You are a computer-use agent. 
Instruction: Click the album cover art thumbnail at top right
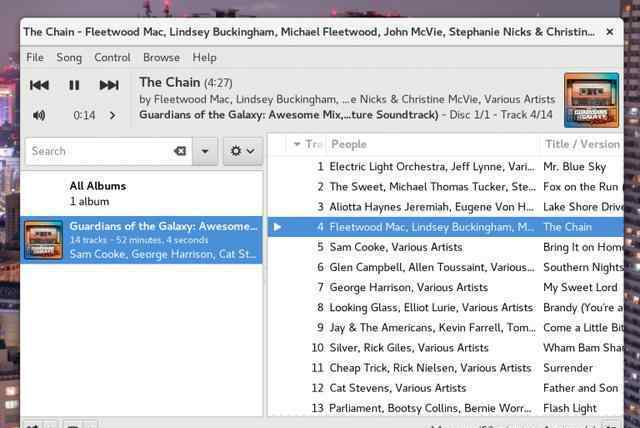coord(591,100)
